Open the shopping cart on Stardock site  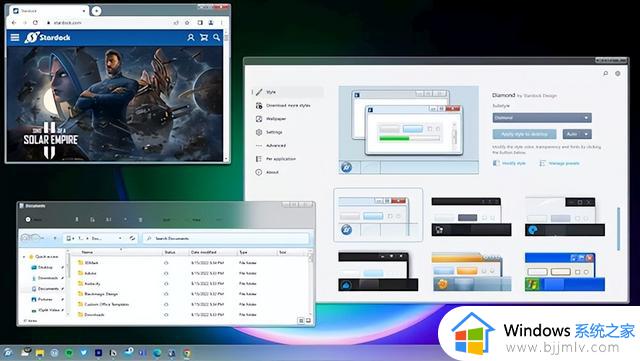pyautogui.click(x=204, y=38)
